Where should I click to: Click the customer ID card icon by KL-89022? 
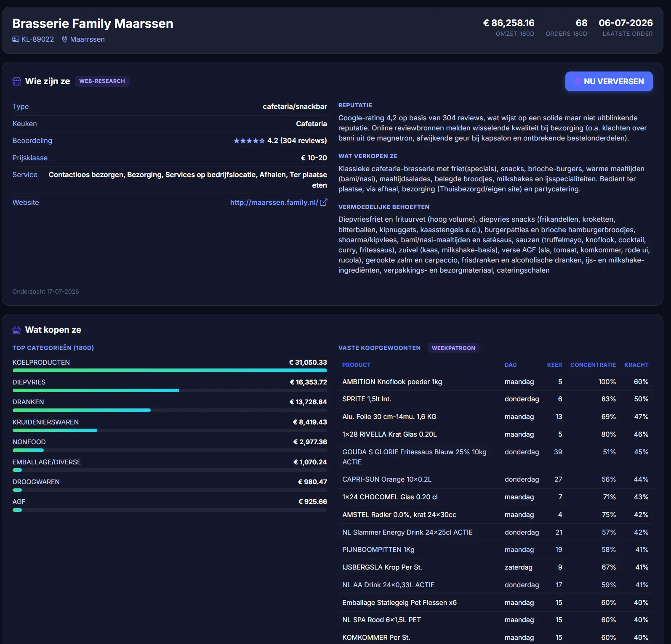click(x=16, y=39)
